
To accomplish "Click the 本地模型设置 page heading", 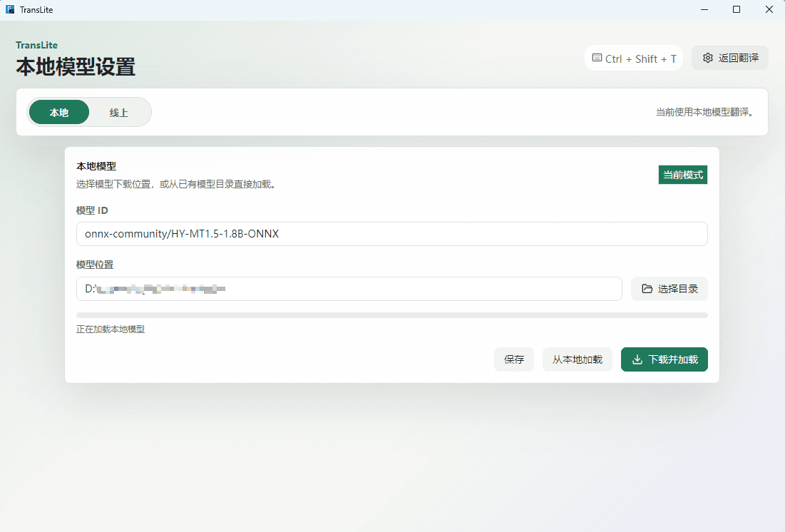I will coord(76,66).
